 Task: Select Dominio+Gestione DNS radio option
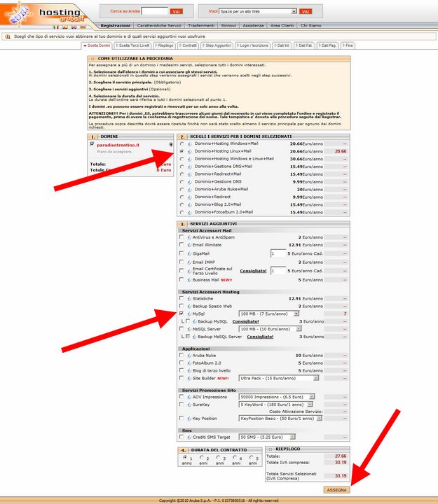182,181
